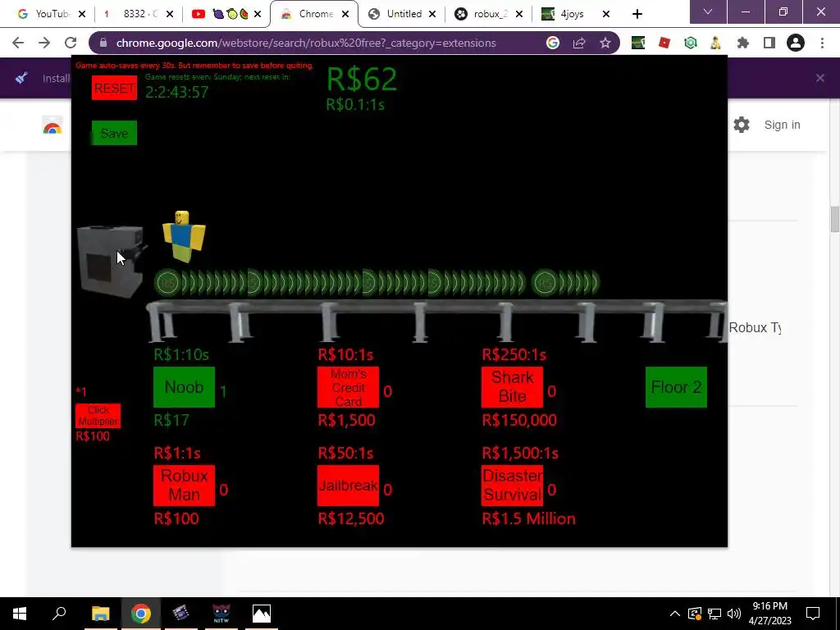840x630 pixels.
Task: Click the Chrome Web Store rainbow logo
Action: (52, 126)
